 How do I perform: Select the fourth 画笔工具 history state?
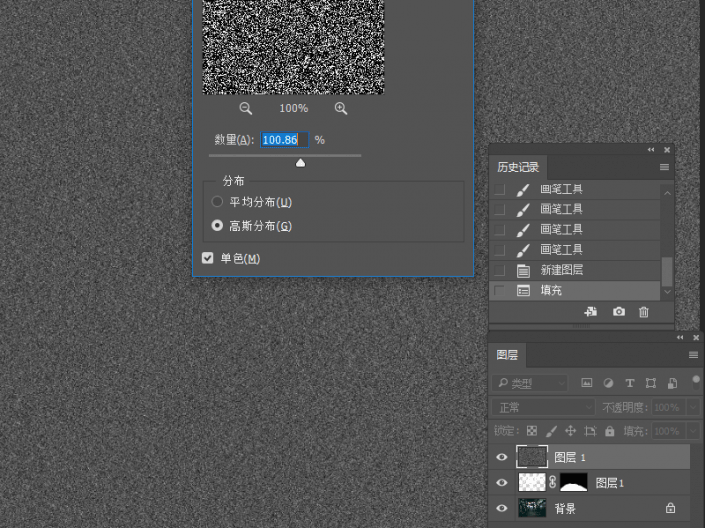tap(575, 250)
